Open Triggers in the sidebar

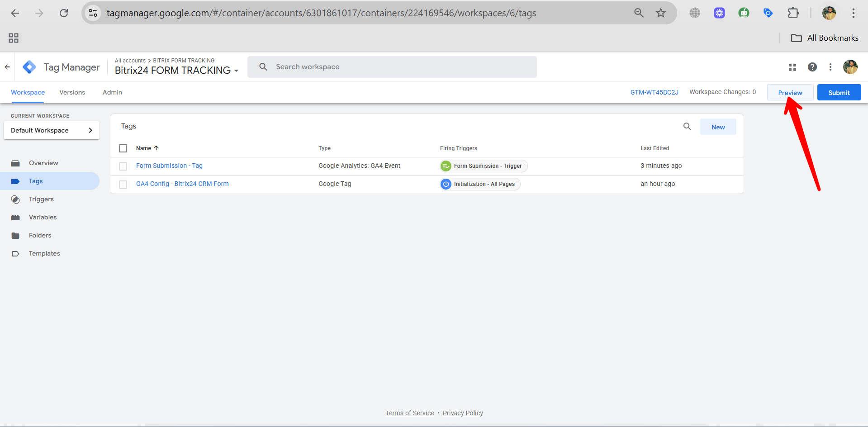[x=50, y=199]
